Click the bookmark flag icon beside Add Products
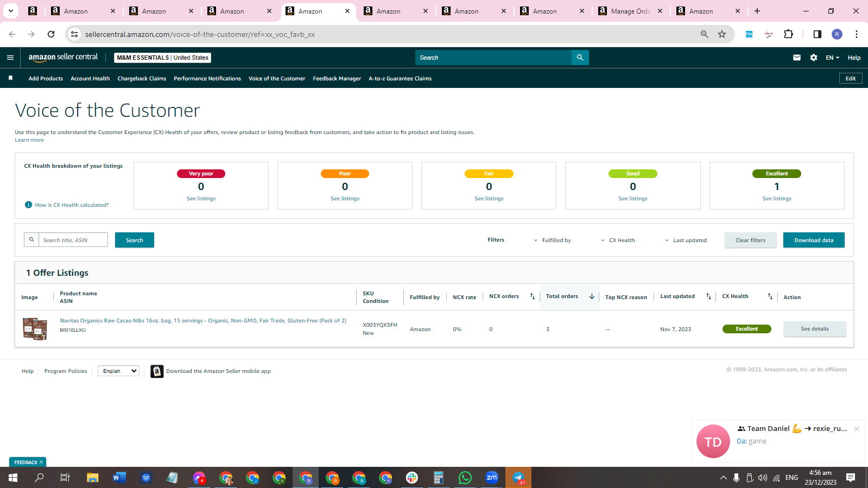The height and width of the screenshot is (488, 868). (x=10, y=78)
